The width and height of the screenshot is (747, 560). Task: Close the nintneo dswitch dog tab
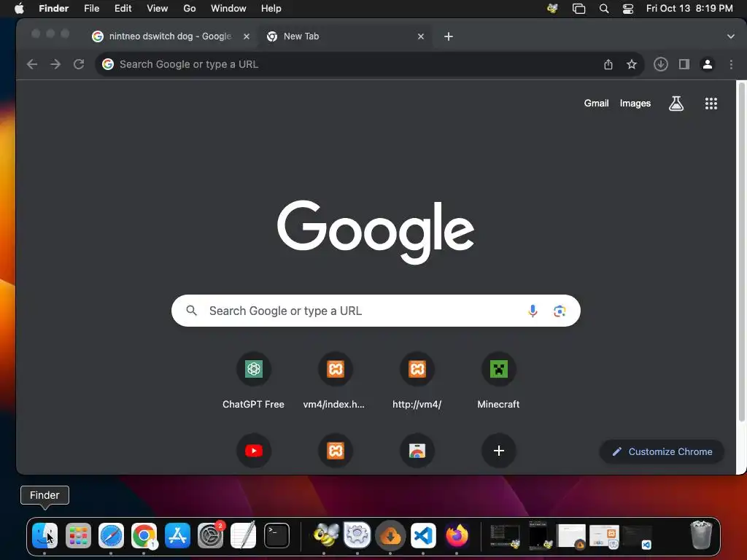[247, 36]
